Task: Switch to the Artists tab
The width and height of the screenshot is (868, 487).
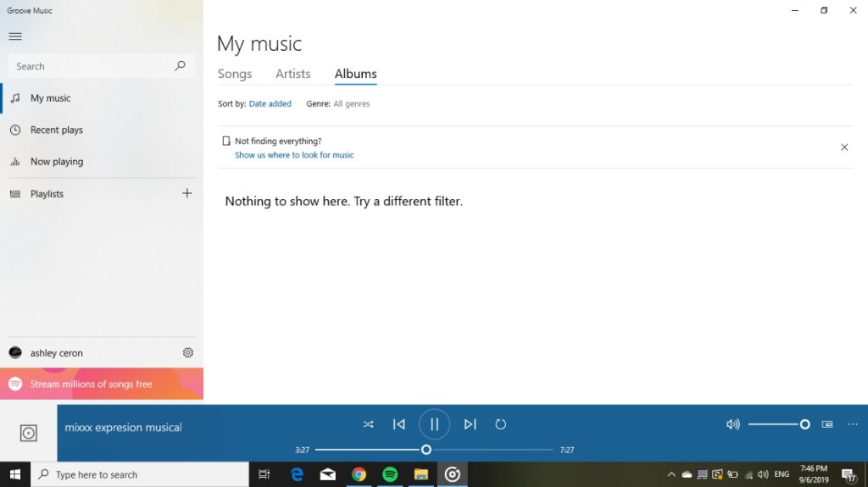Action: pos(292,74)
